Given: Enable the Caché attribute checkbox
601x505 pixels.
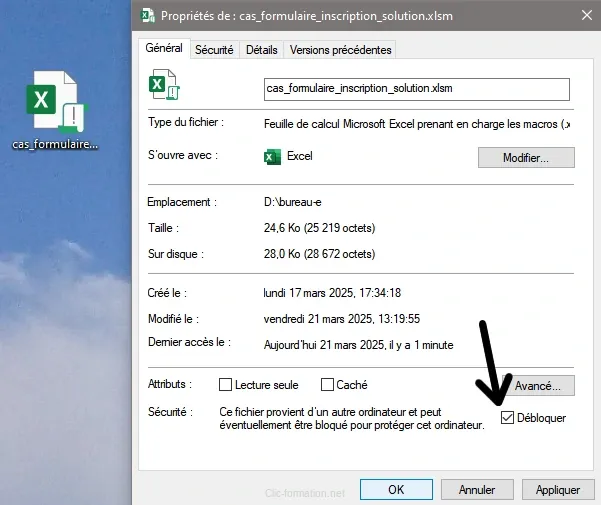Looking at the screenshot, I should tap(327, 385).
